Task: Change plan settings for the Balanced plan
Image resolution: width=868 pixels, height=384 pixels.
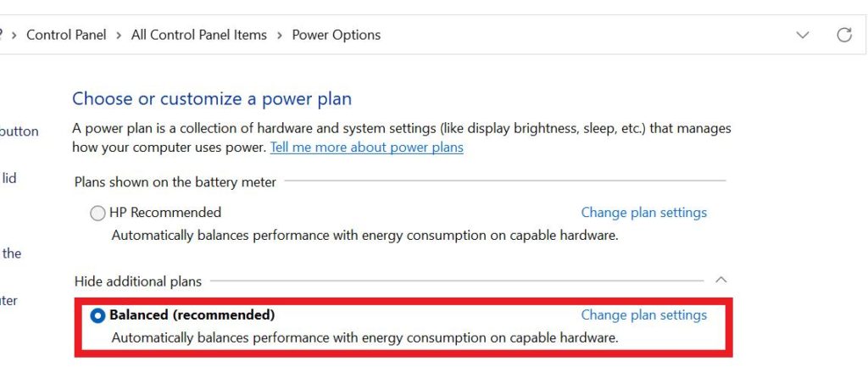Action: coord(643,314)
